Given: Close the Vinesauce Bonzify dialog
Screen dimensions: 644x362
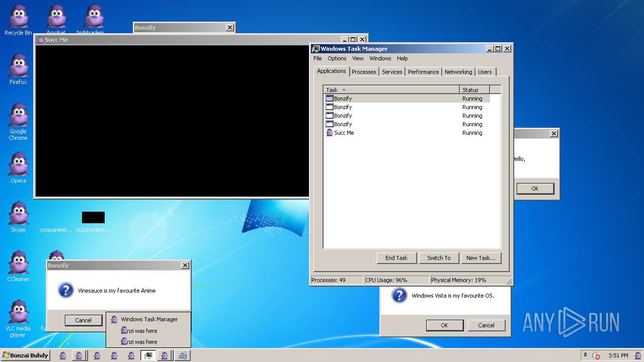Looking at the screenshot, I should click(x=185, y=265).
